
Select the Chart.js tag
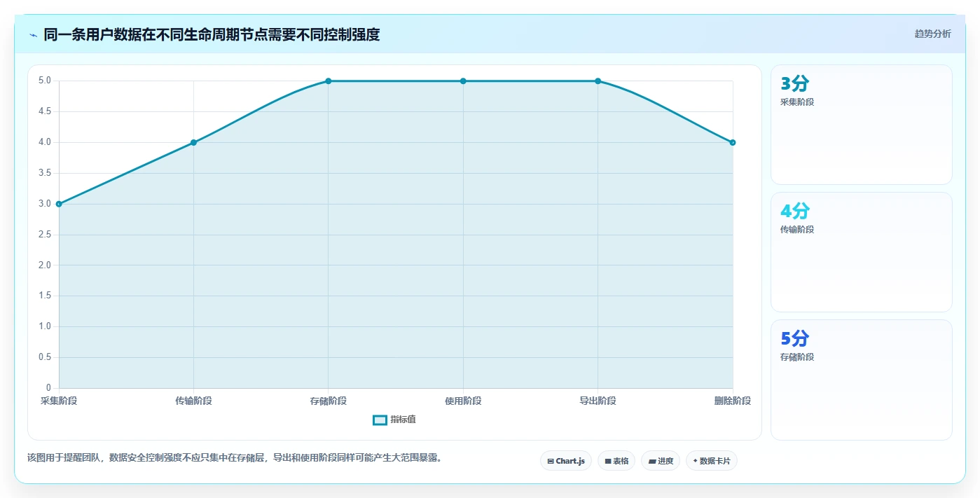[566, 461]
